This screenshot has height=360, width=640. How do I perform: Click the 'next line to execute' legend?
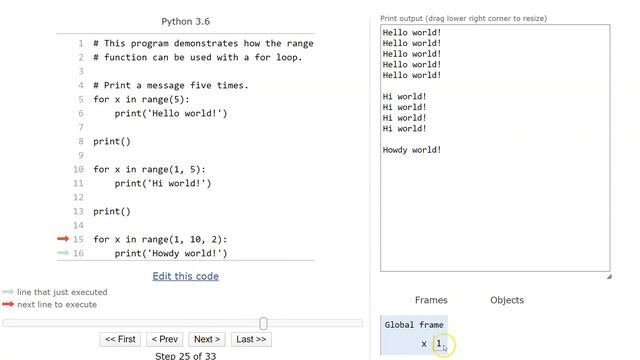point(57,304)
